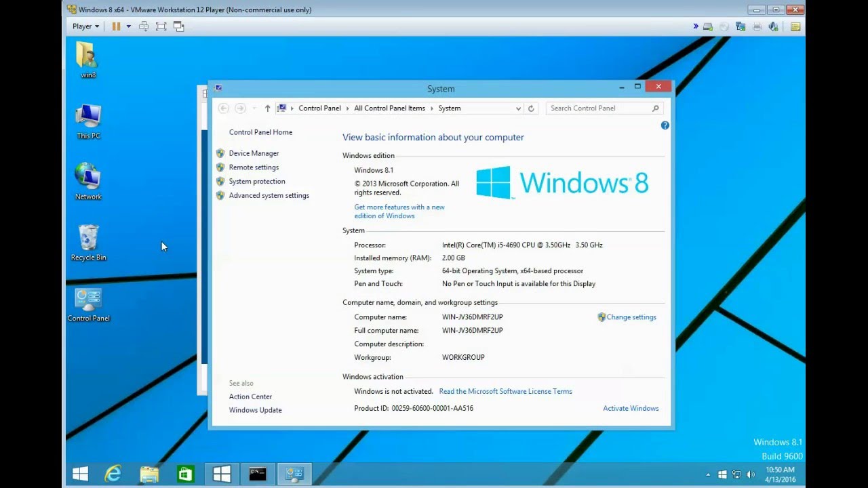Open the volume control in system tray
The image size is (868, 488).
(751, 474)
